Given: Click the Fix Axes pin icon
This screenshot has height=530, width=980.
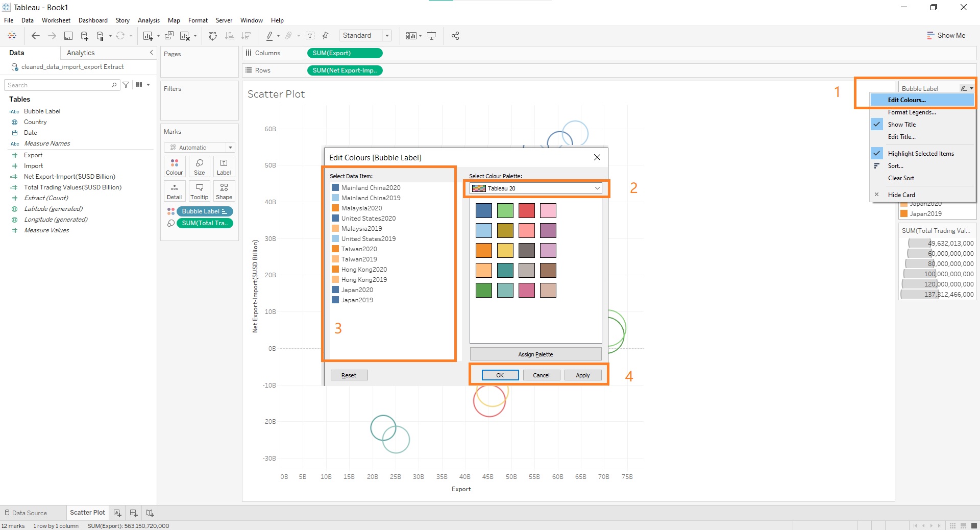Looking at the screenshot, I should click(x=325, y=36).
